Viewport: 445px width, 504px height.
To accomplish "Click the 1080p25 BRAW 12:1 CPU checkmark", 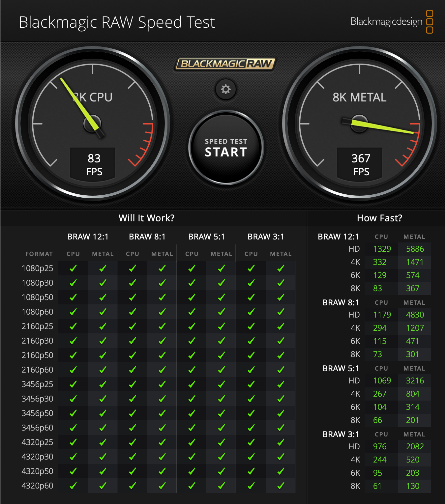I will pos(73,268).
